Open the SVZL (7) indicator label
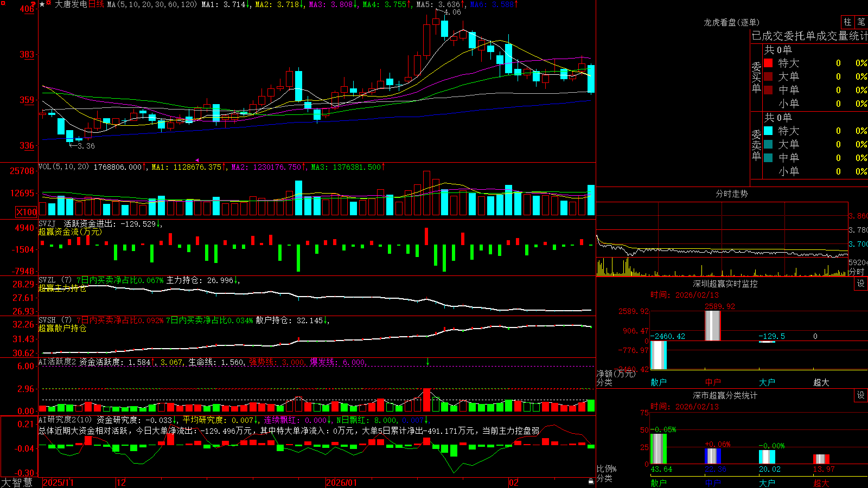The image size is (868, 488). (55, 280)
